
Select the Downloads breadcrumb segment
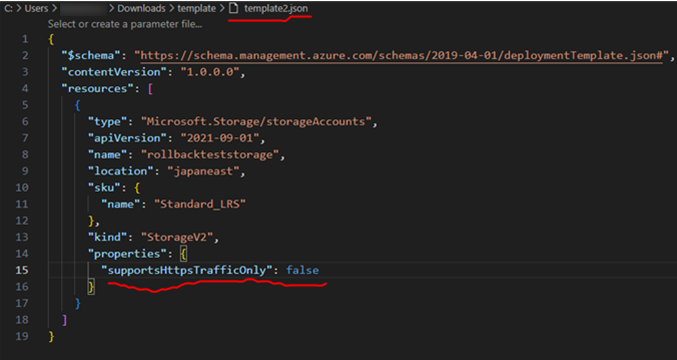[141, 8]
